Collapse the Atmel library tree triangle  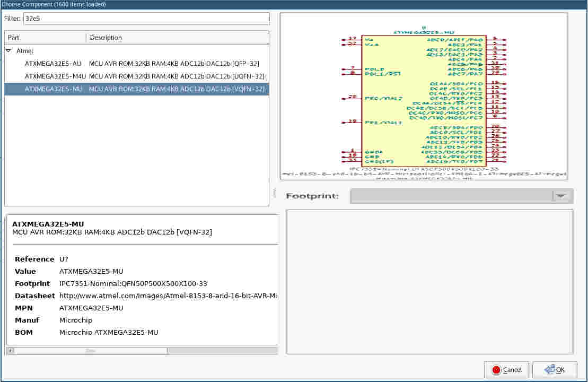click(x=9, y=51)
